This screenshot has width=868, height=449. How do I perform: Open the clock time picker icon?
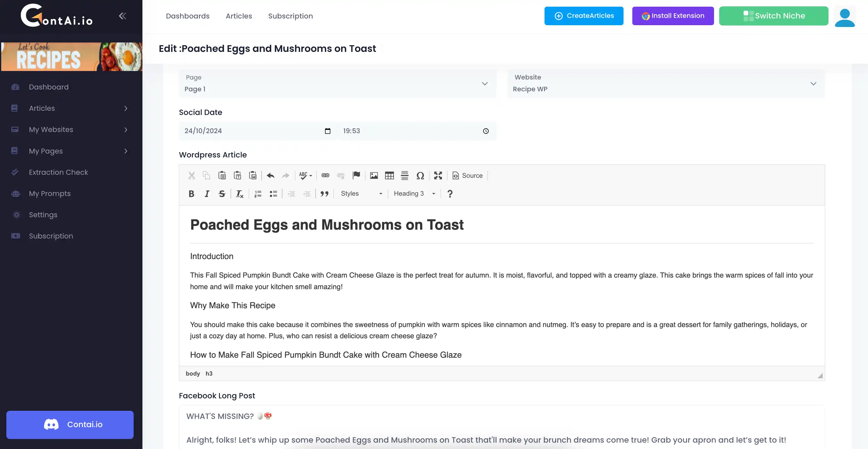(x=486, y=131)
